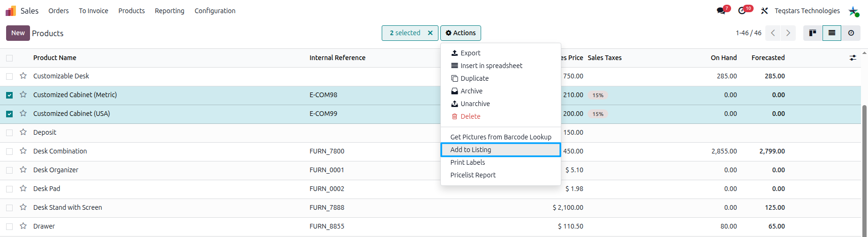Sort by Internal Reference column header

337,58
